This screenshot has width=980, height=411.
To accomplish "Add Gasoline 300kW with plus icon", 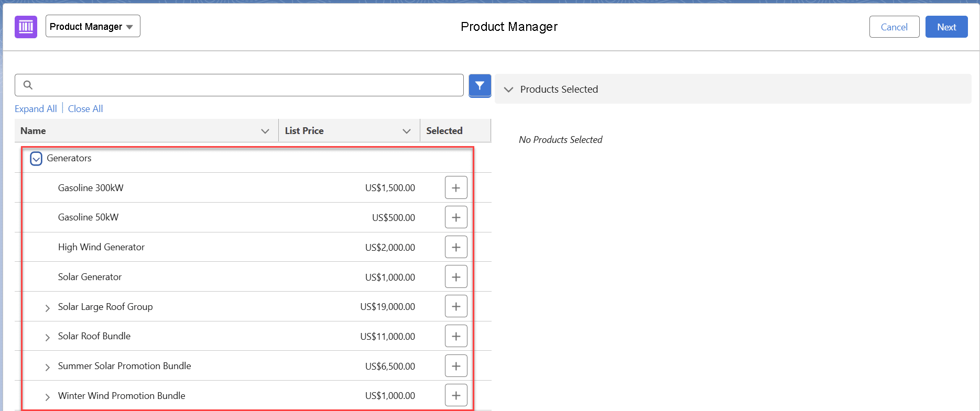I will [x=456, y=188].
